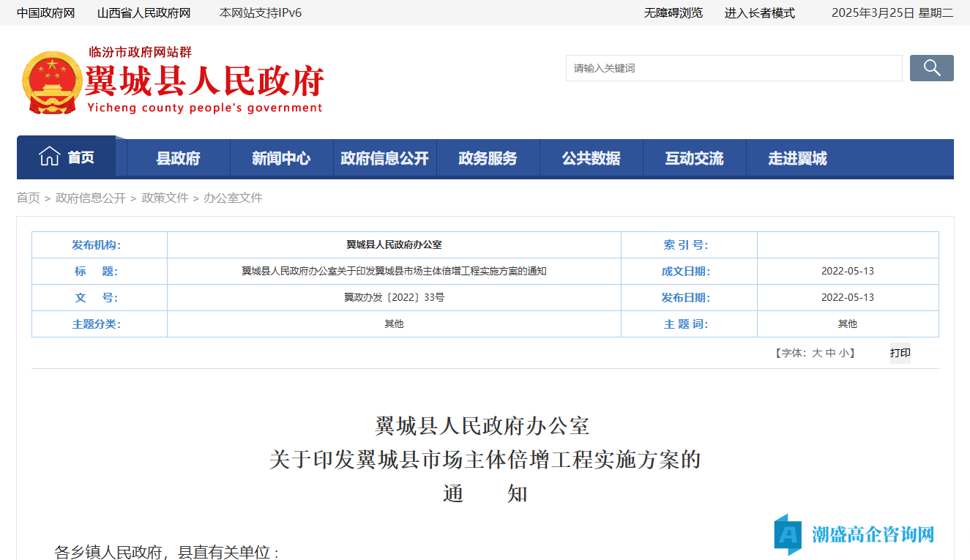Open the 中国政府网 top link
This screenshot has width=970, height=560.
45,12
